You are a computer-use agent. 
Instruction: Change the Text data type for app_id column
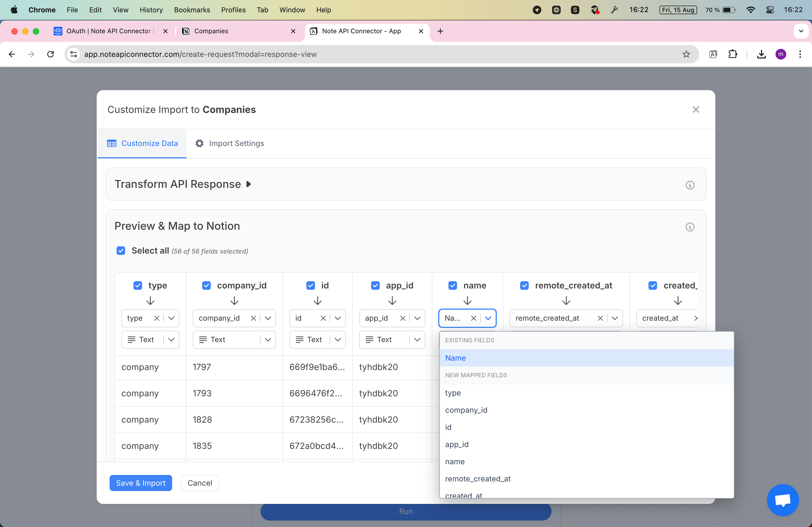pos(392,339)
